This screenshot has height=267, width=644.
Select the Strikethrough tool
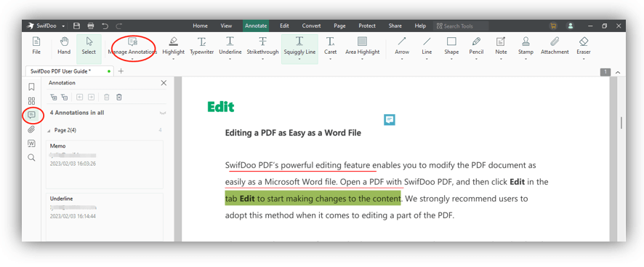point(262,46)
